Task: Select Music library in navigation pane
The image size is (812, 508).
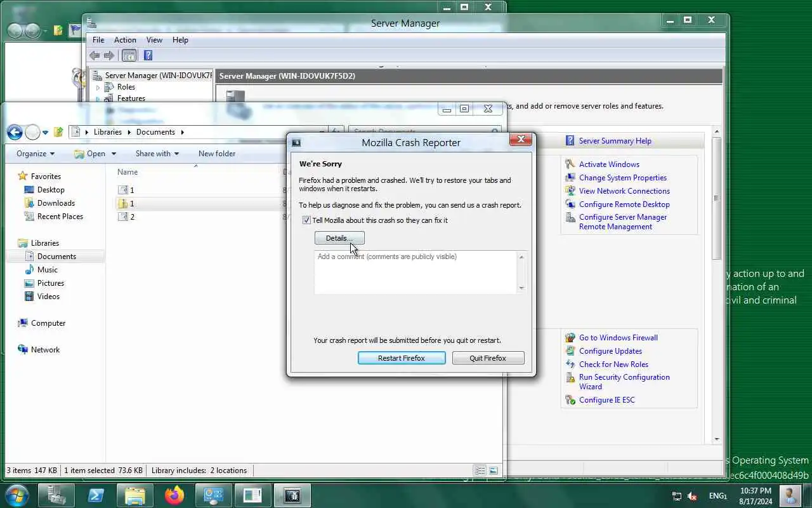Action: pyautogui.click(x=47, y=270)
